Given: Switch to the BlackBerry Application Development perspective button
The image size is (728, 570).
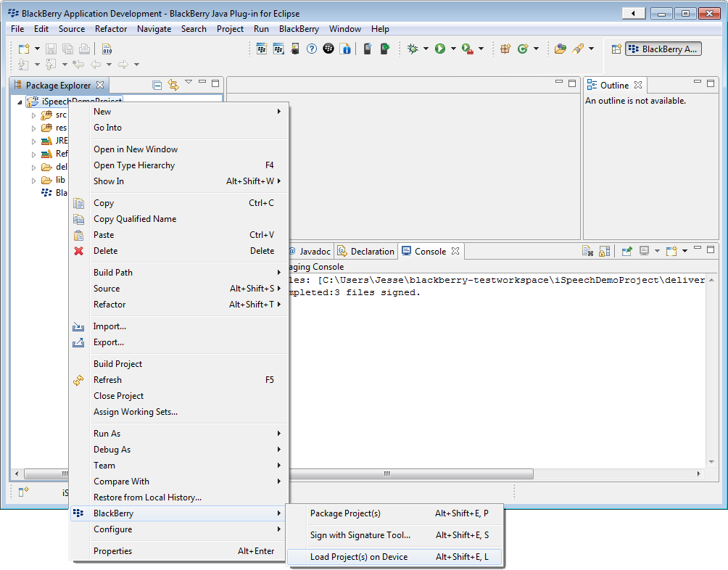Looking at the screenshot, I should [x=663, y=49].
